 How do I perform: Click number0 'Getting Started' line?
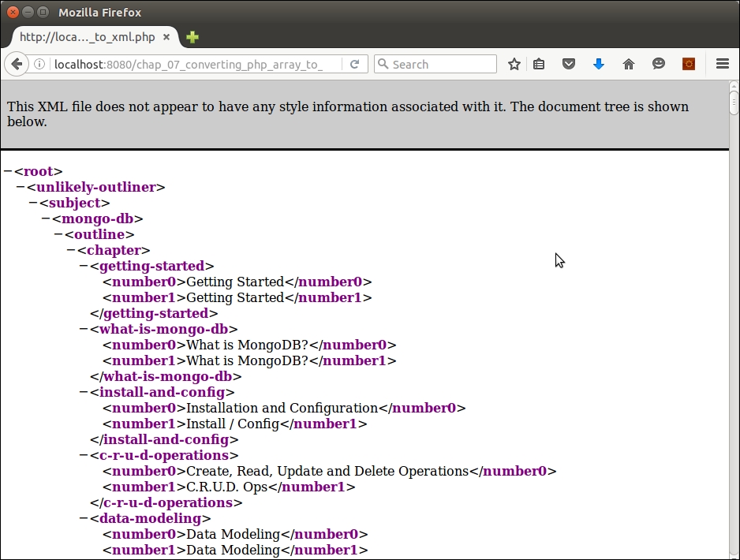(x=237, y=282)
